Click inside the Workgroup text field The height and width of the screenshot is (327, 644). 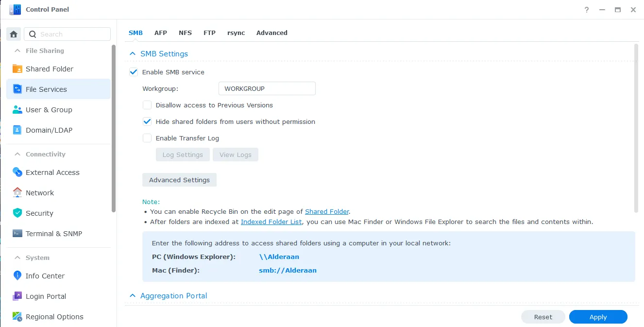pyautogui.click(x=267, y=88)
